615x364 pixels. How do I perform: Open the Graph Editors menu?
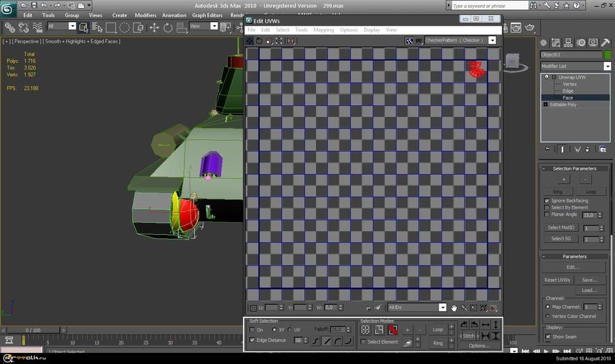[x=207, y=15]
